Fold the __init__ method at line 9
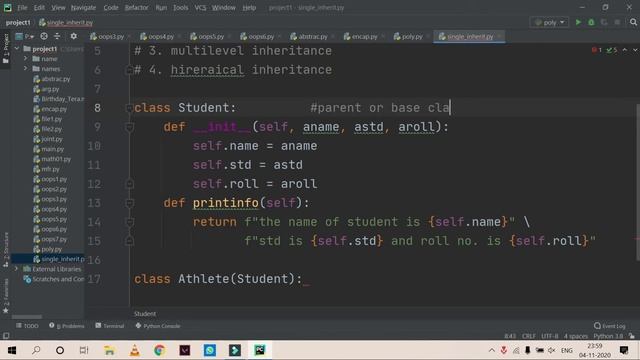The height and width of the screenshot is (360, 640). point(129,127)
